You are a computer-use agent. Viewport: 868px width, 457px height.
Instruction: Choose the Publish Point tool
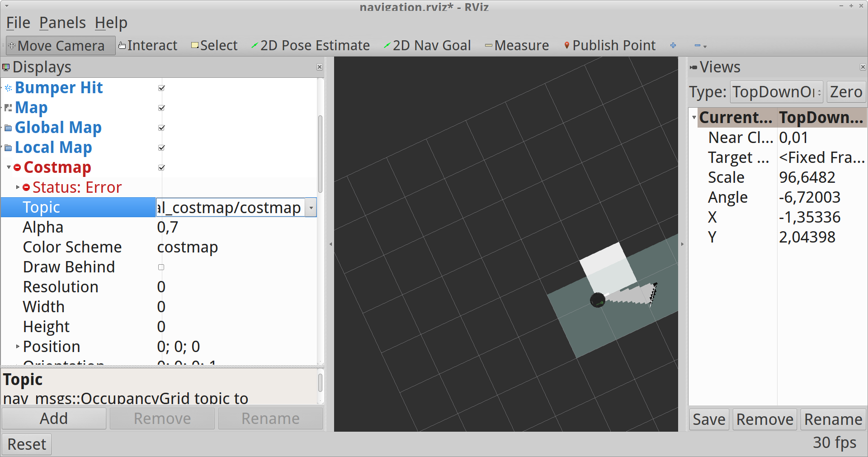[609, 46]
